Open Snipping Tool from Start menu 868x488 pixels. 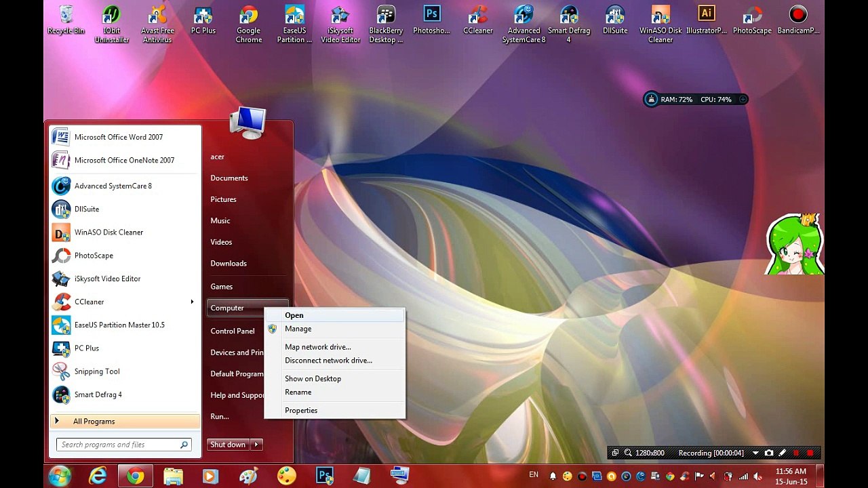click(125, 371)
